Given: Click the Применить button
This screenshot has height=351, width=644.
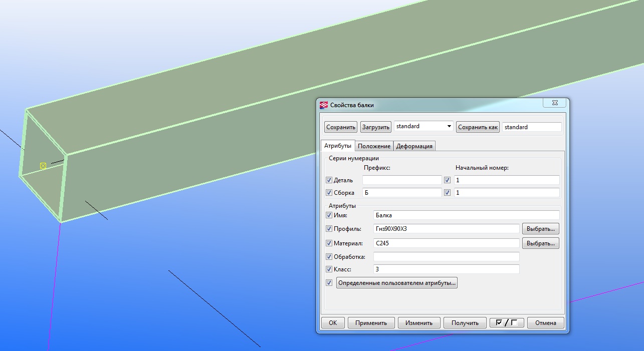Looking at the screenshot, I should 371,323.
